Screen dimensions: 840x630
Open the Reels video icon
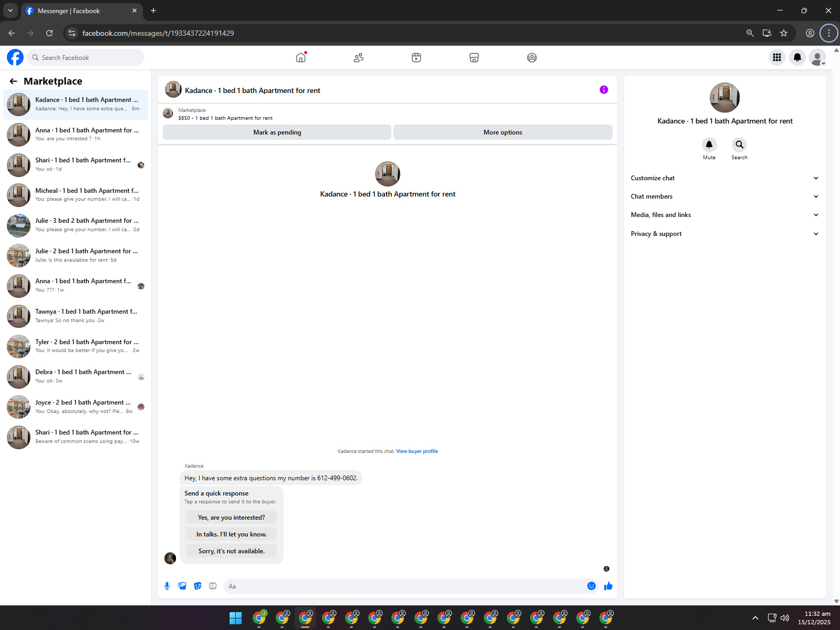click(417, 57)
